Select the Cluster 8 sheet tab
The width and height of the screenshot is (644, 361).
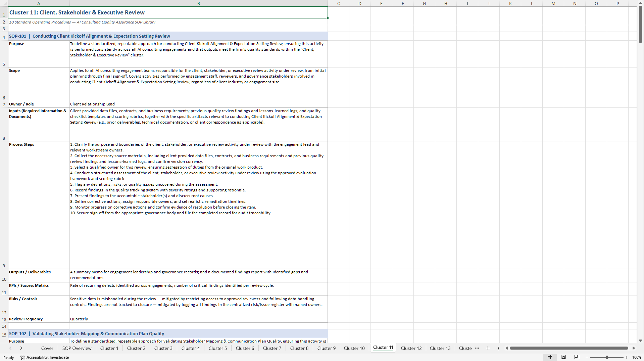point(299,348)
